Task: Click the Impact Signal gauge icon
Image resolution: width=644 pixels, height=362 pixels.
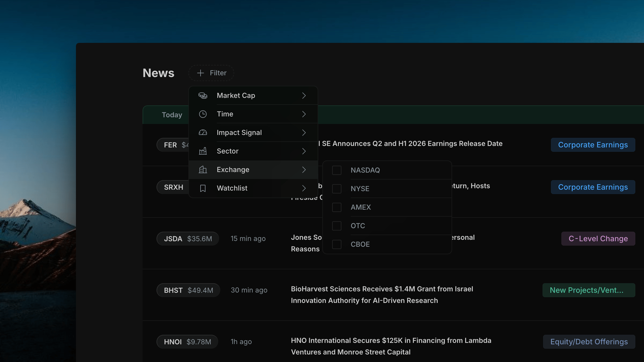Action: point(203,133)
